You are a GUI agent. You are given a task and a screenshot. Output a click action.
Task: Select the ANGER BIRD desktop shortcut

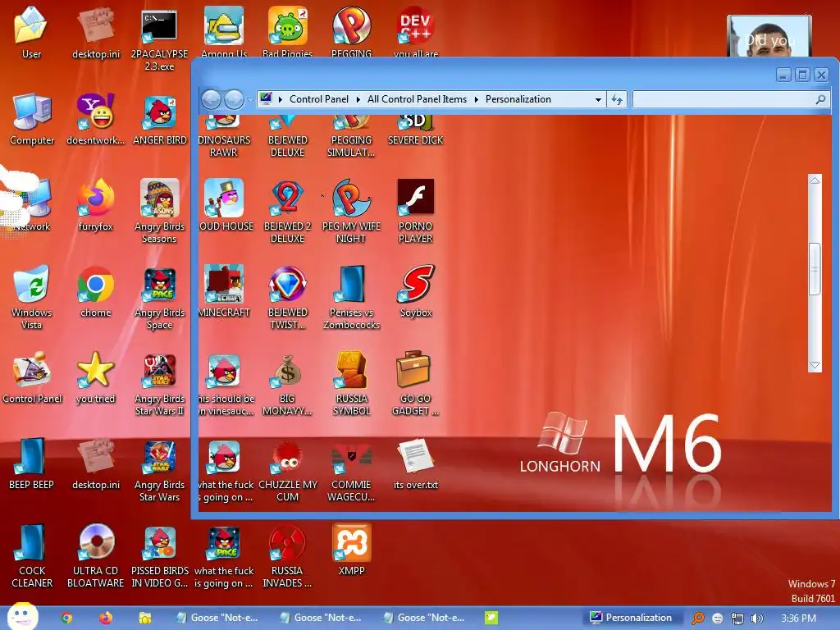pyautogui.click(x=160, y=119)
